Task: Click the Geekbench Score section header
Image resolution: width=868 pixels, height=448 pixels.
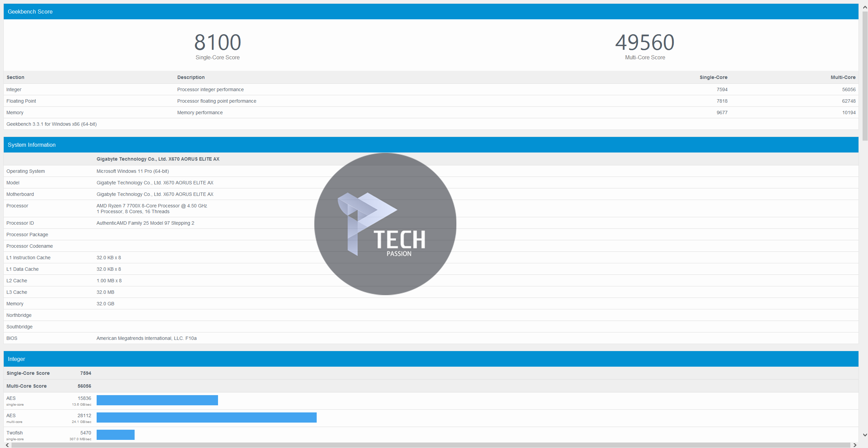Action: click(30, 12)
